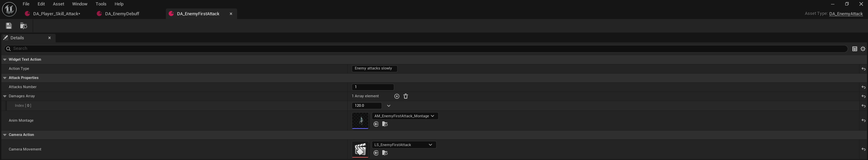Save the current data asset
This screenshot has height=160, width=868.
[x=9, y=26]
